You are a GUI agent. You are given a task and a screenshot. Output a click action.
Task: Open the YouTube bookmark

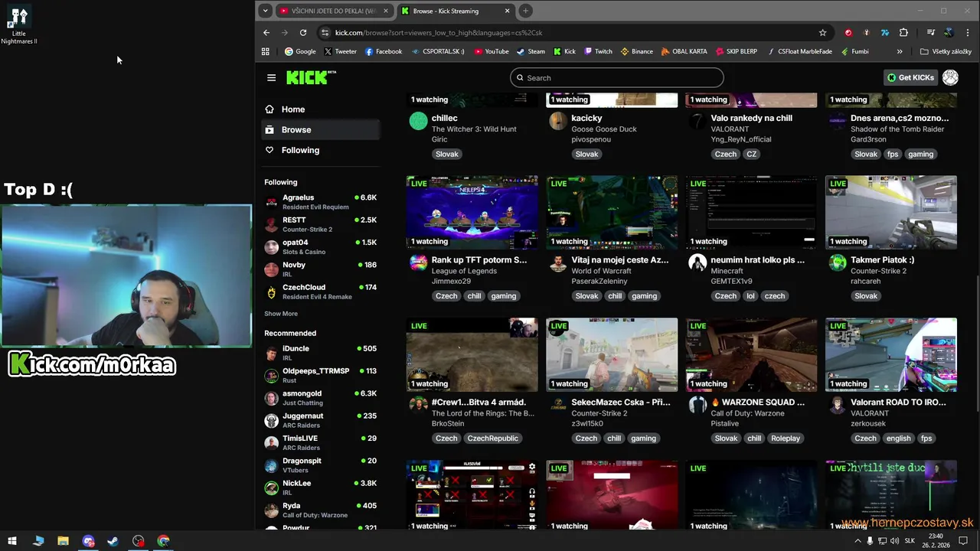(491, 51)
